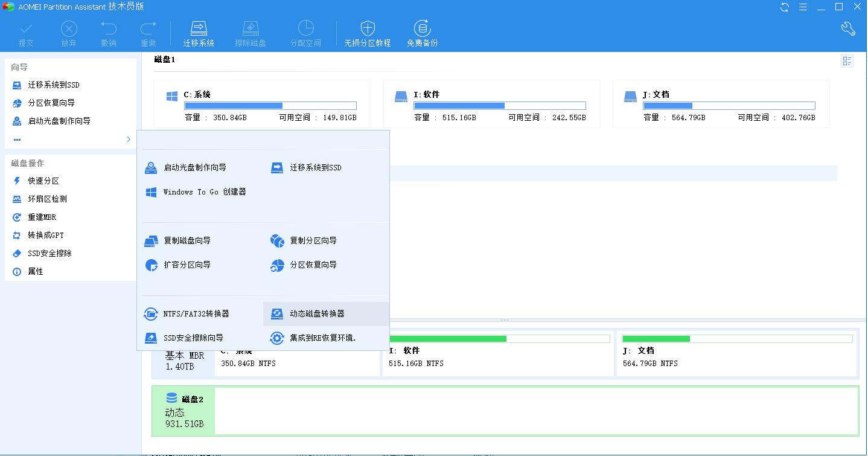
Task: Click the refresh icon at top right
Action: click(x=783, y=7)
